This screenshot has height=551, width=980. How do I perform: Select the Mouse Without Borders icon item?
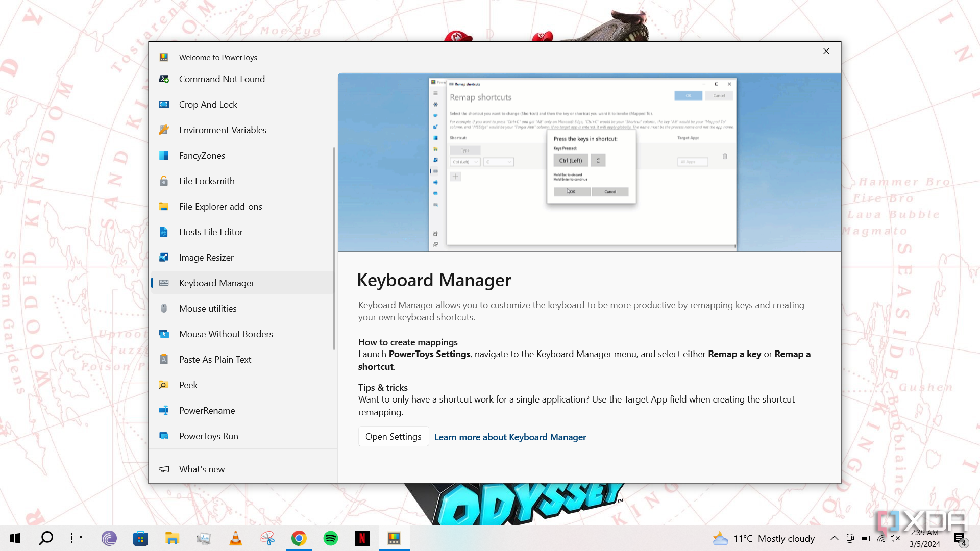pos(164,334)
